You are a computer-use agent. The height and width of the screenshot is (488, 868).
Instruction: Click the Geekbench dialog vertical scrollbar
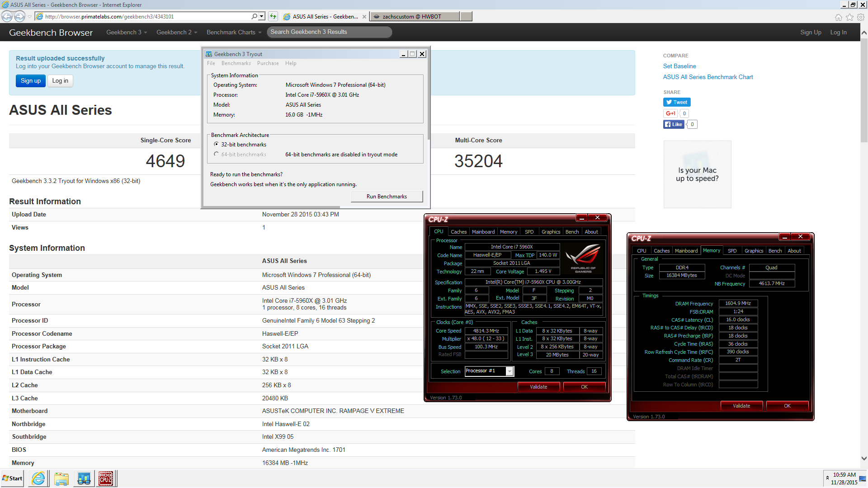pyautogui.click(x=428, y=93)
